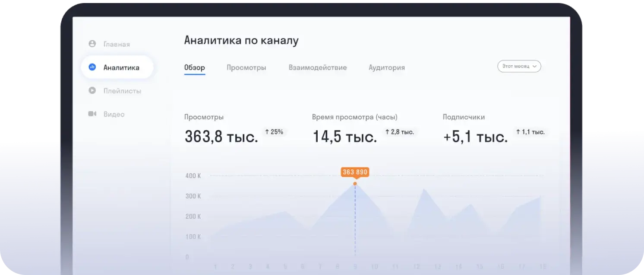Click the Просмотры metric label above 363,8 тыс.

tap(204, 117)
